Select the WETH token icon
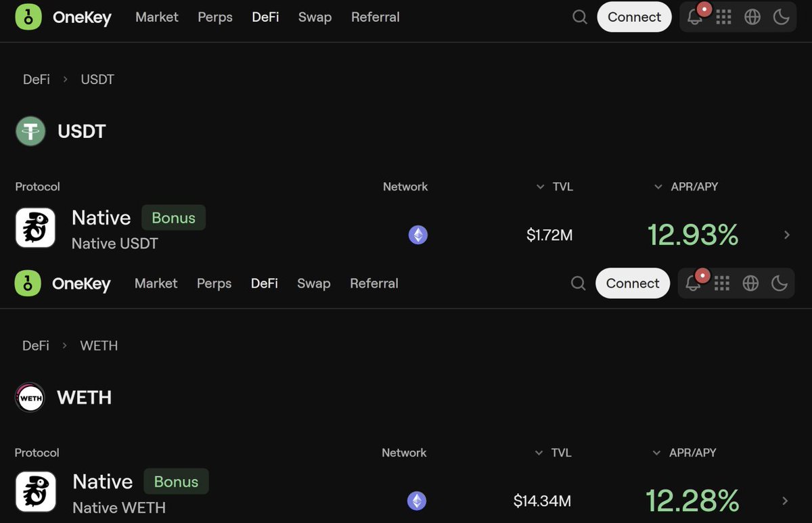 [30, 398]
